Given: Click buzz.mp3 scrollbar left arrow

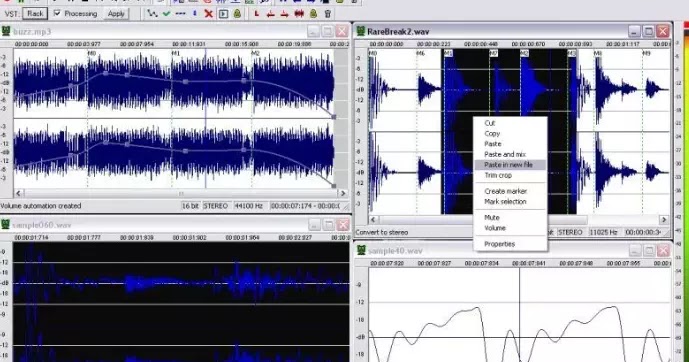Looking at the screenshot, I should pyautogui.click(x=18, y=193).
